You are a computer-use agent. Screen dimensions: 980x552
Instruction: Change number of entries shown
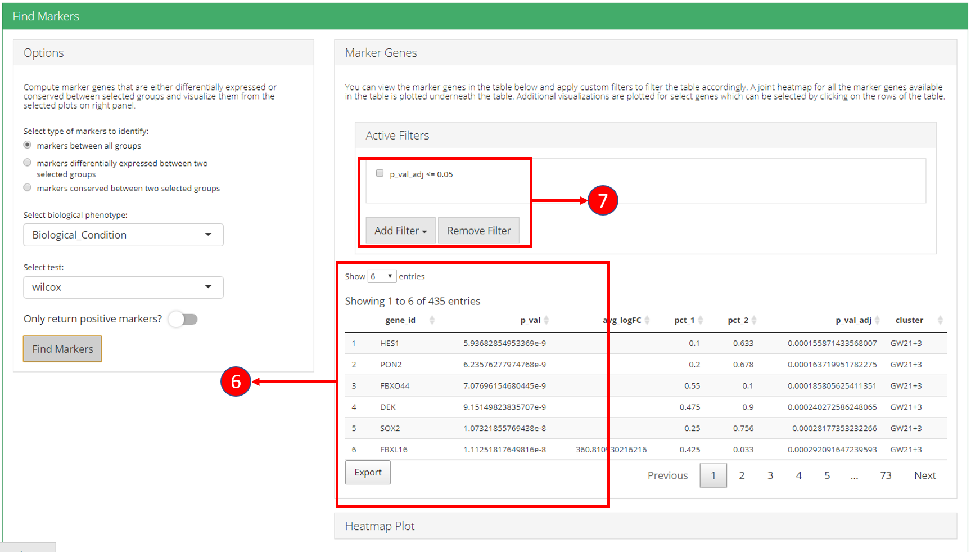382,276
